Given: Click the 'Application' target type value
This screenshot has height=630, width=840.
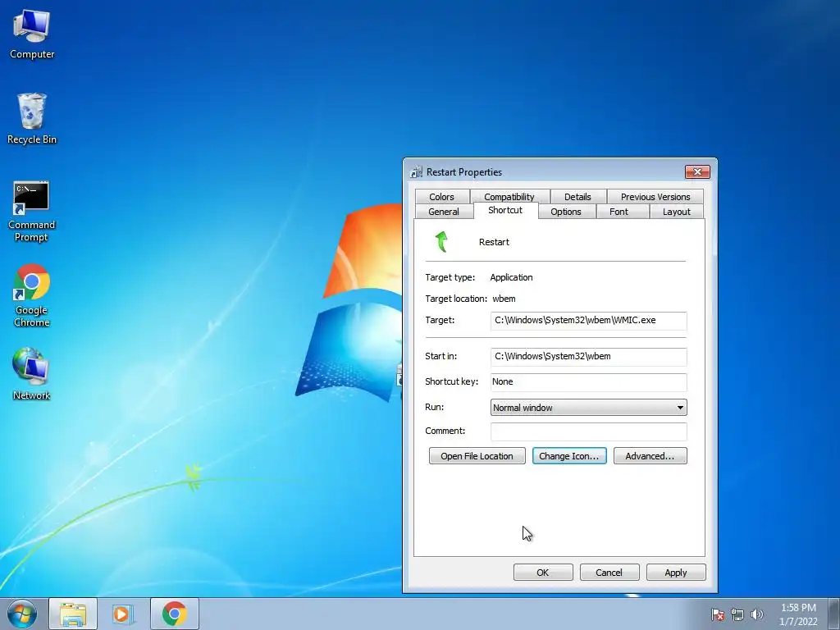Looking at the screenshot, I should [x=511, y=277].
